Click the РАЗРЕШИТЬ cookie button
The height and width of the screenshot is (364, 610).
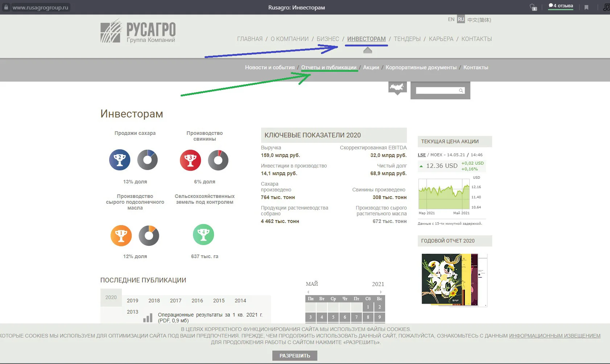point(295,356)
